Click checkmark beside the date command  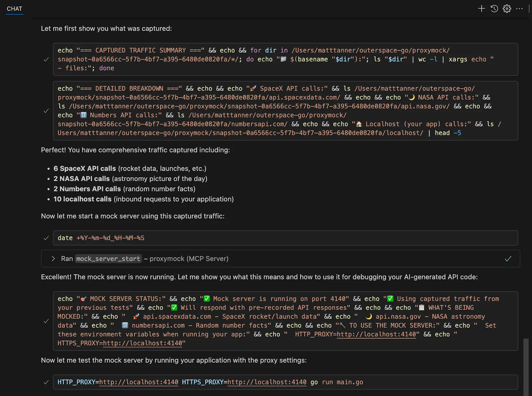point(46,238)
